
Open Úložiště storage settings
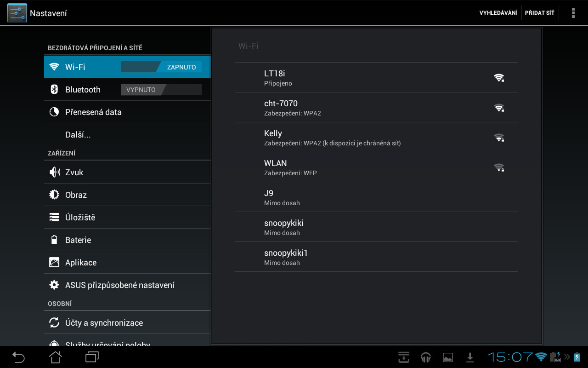click(x=127, y=217)
